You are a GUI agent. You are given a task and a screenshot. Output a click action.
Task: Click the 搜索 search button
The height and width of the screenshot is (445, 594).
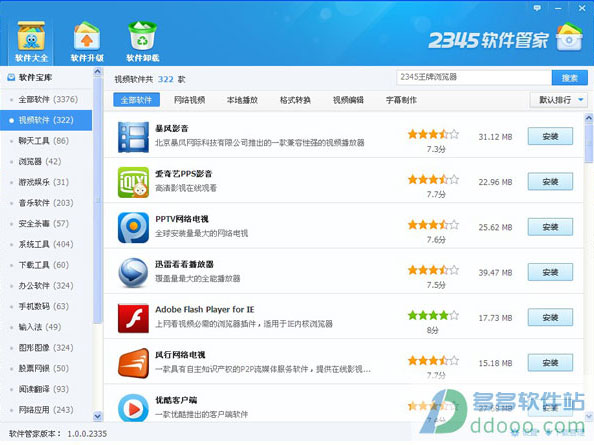(569, 78)
